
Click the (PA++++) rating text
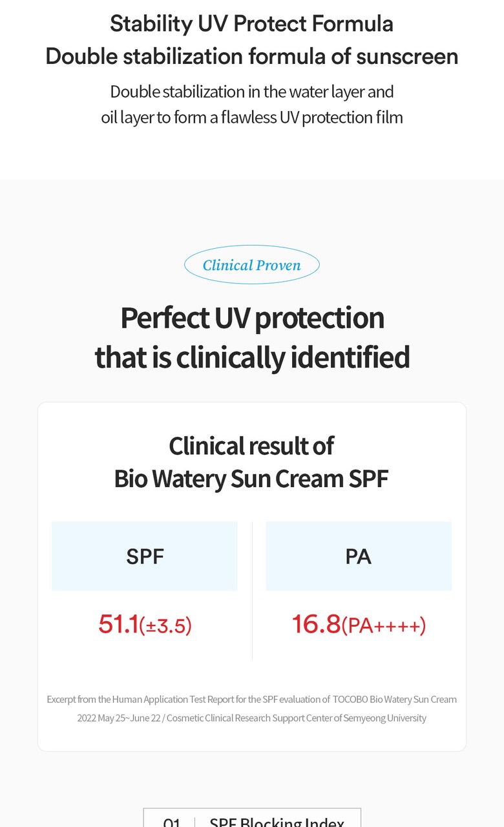pos(384,625)
